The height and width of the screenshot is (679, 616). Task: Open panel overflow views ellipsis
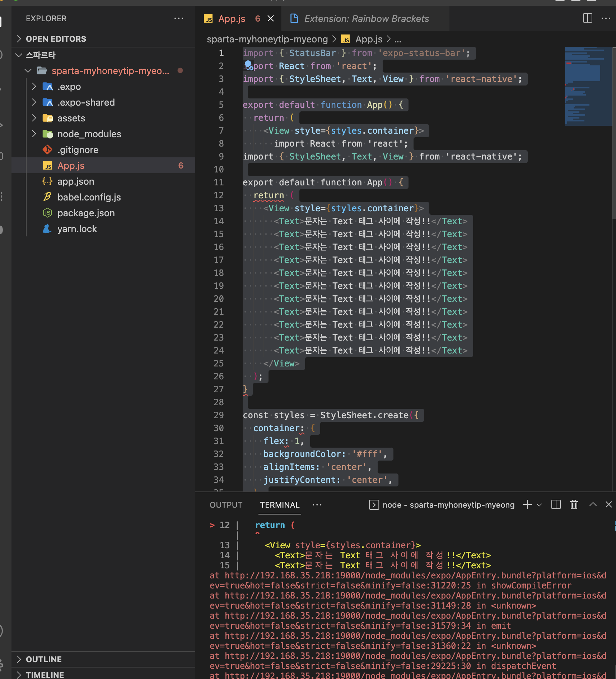(317, 505)
